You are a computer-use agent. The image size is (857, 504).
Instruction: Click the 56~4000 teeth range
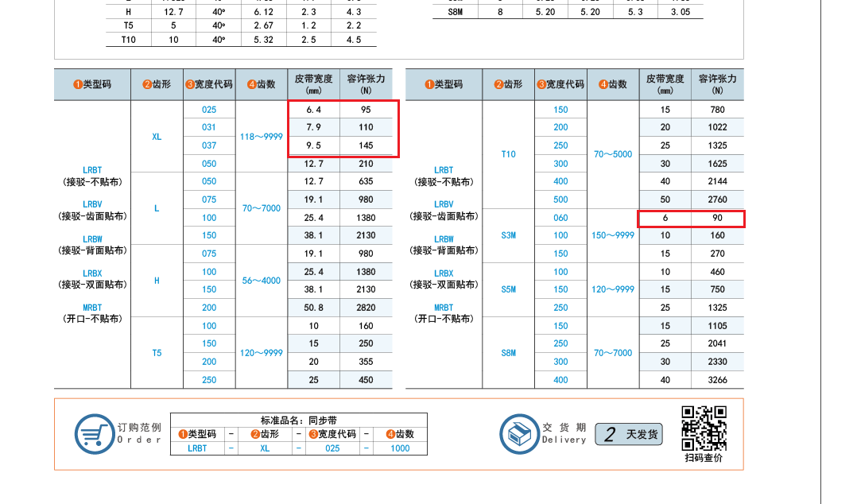pos(261,281)
